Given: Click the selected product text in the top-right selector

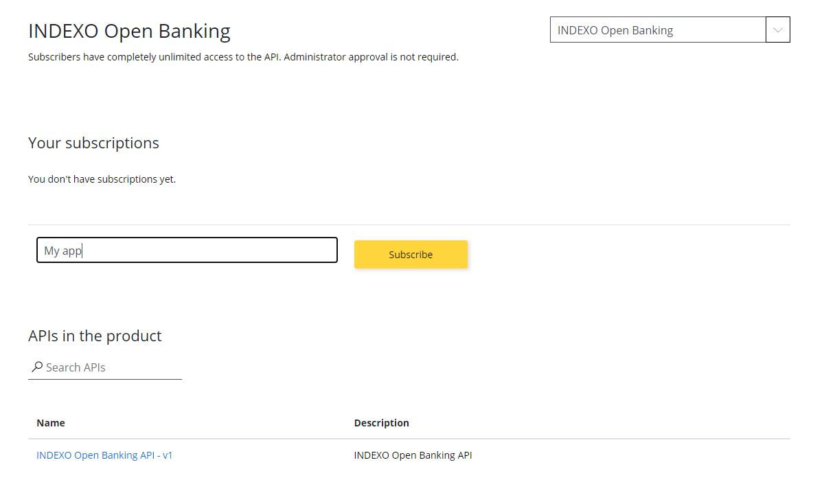Looking at the screenshot, I should 615,30.
